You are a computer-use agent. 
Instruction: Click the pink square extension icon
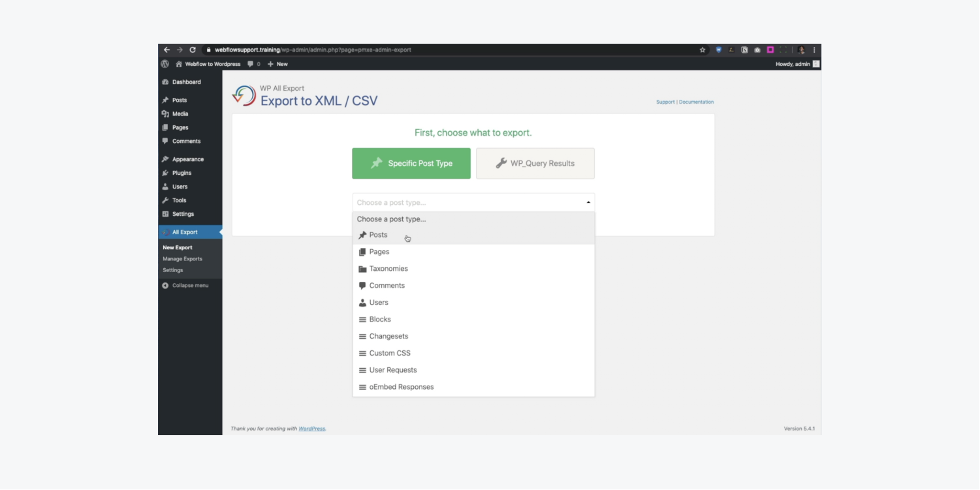coord(770,50)
